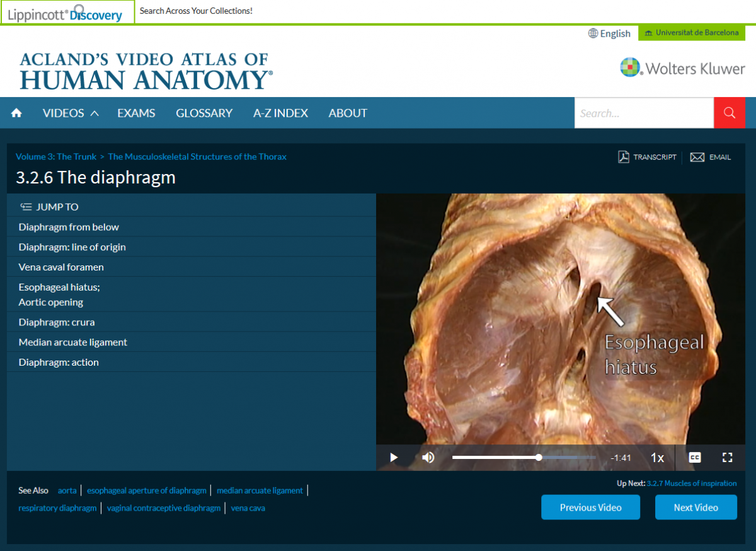Toggle closed captions CC button
756x551 pixels.
[x=695, y=458]
